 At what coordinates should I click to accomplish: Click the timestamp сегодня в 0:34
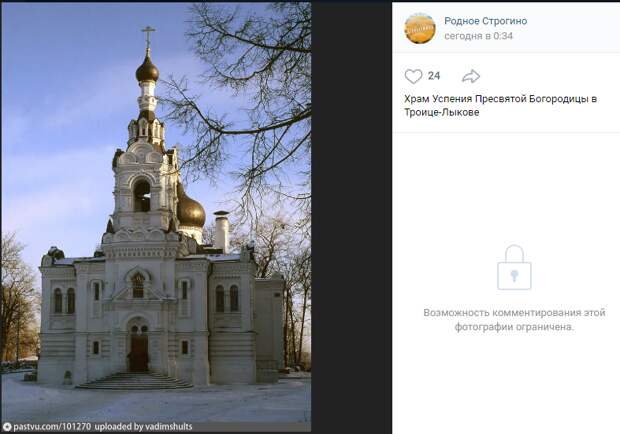[478, 36]
